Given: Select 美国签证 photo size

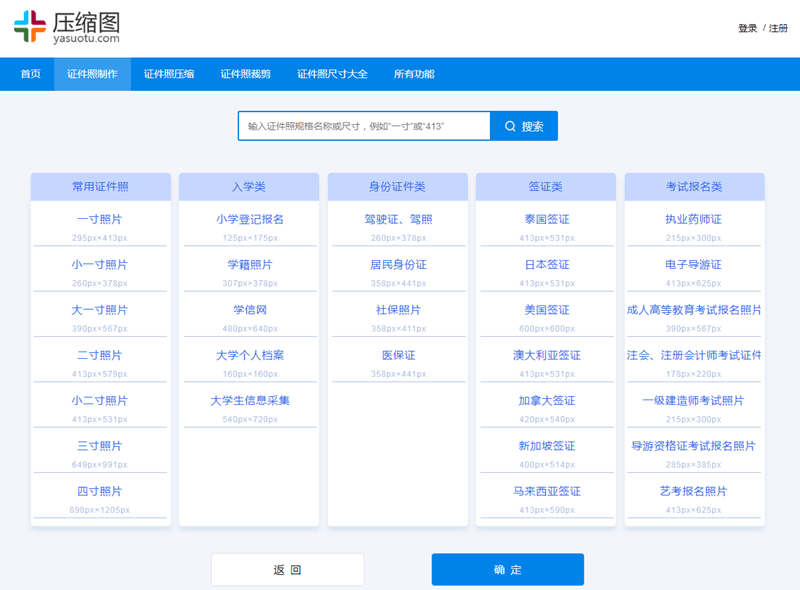Looking at the screenshot, I should tap(546, 310).
